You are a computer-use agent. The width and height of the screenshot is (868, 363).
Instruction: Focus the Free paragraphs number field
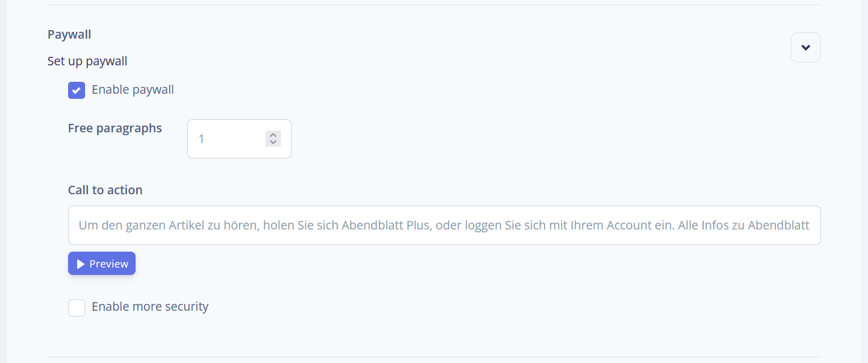(x=239, y=139)
